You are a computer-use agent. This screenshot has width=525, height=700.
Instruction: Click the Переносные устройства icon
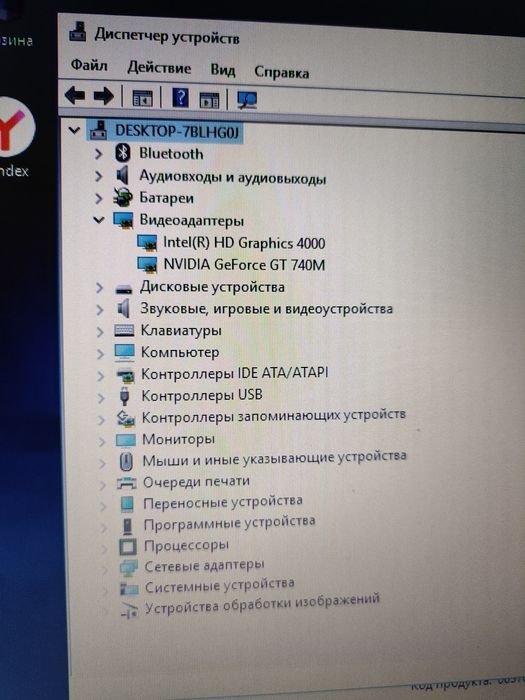[127, 504]
